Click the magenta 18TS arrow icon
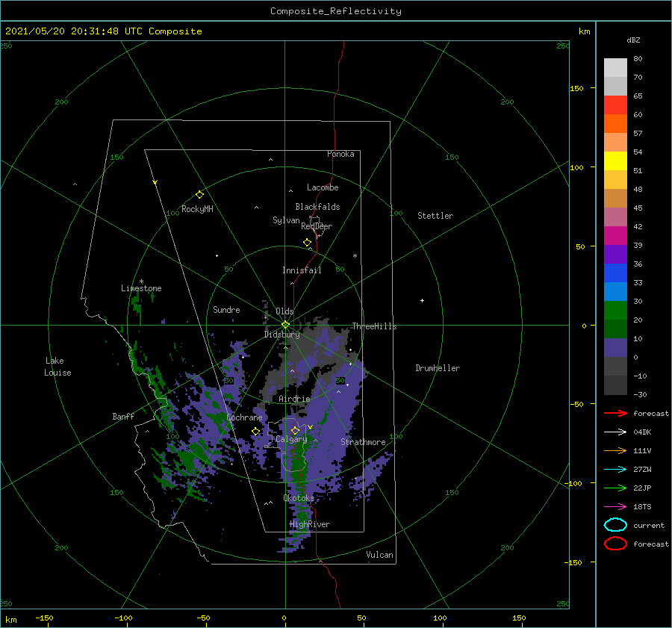The height and width of the screenshot is (628, 672). coord(615,507)
